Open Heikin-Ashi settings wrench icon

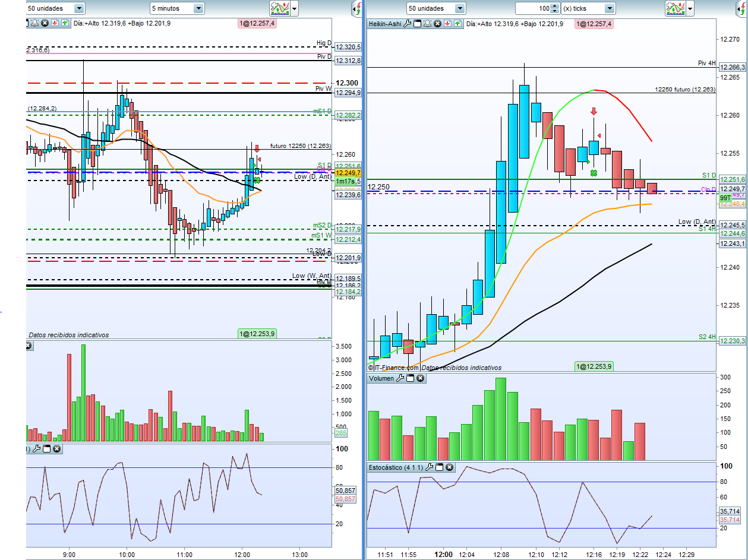[407, 24]
